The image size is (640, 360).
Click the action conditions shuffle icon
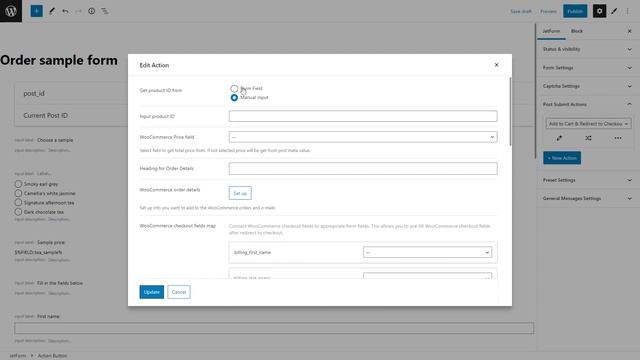point(588,138)
